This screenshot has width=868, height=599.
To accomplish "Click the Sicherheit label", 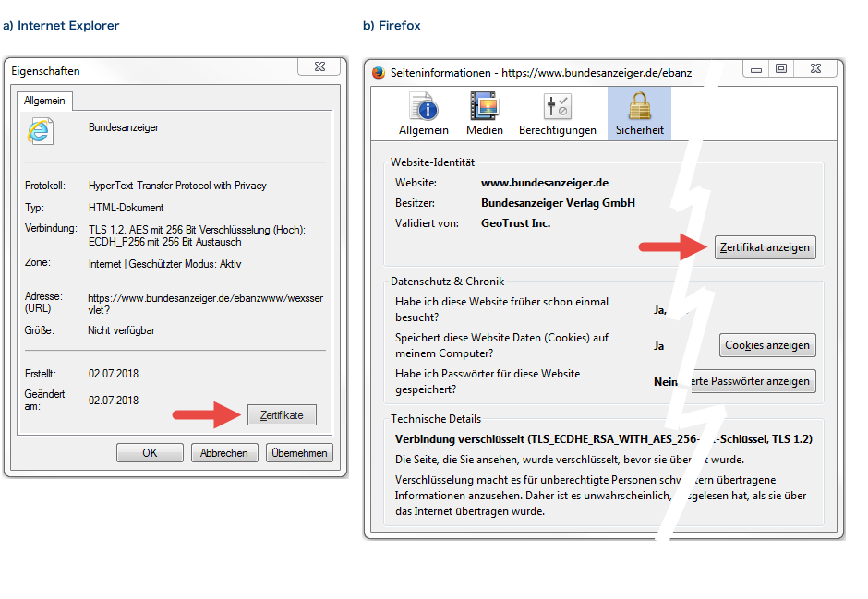I will [639, 130].
